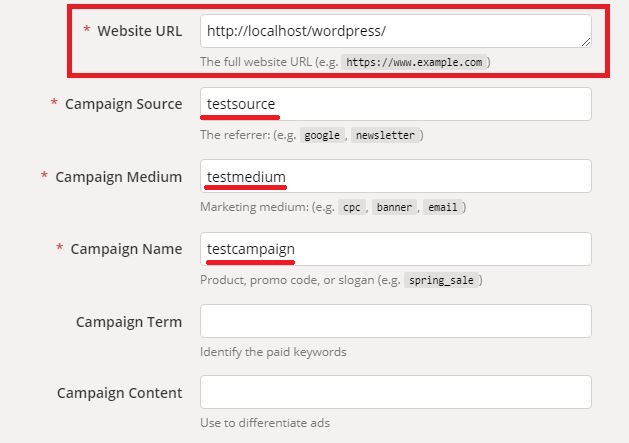This screenshot has height=443, width=629.
Task: Focus the empty Campaign Term input
Action: pyautogui.click(x=395, y=321)
